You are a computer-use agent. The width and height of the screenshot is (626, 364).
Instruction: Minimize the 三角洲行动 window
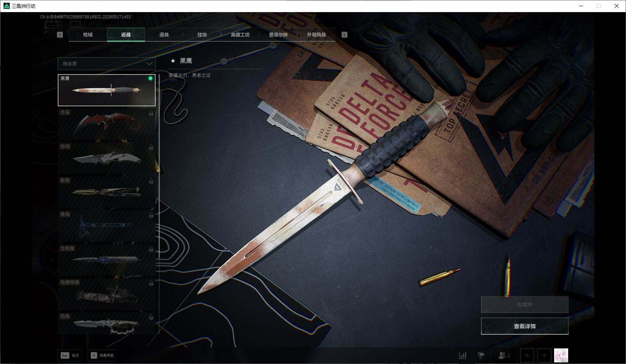pyautogui.click(x=581, y=6)
